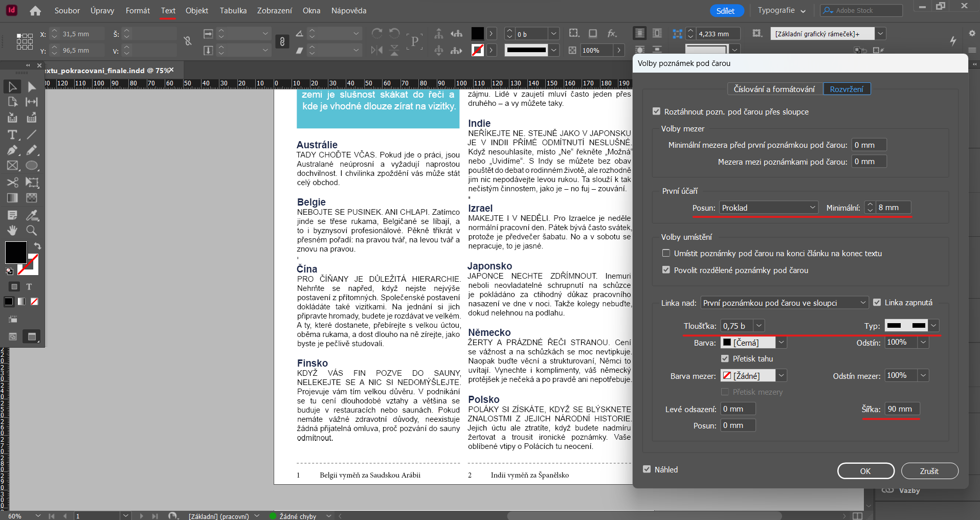Image resolution: width=980 pixels, height=520 pixels.
Task: Turn off Přetisk tahu
Action: (725, 358)
